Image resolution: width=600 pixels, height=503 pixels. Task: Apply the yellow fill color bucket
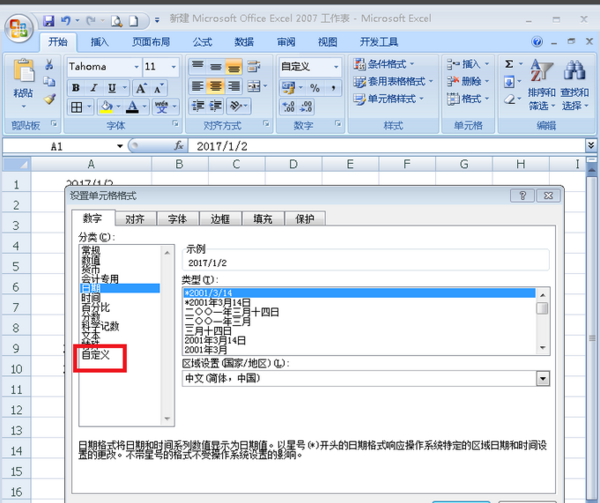coord(106,107)
